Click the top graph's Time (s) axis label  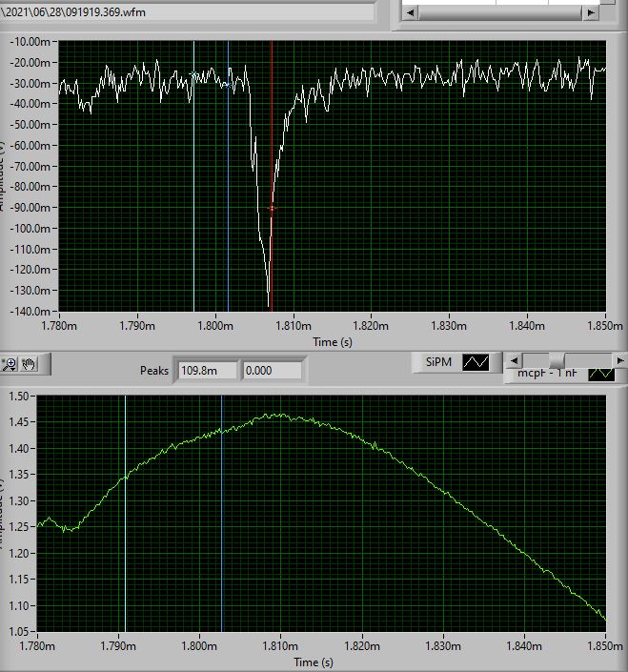coord(333,342)
